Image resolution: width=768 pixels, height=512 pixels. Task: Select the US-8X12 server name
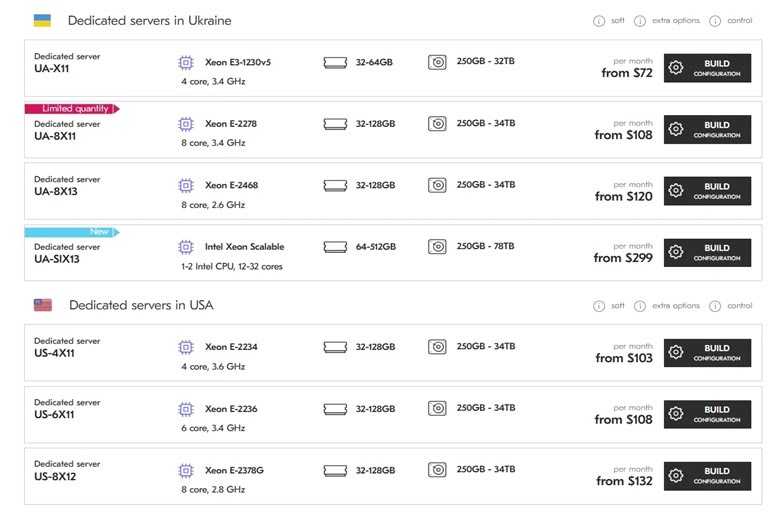point(55,476)
